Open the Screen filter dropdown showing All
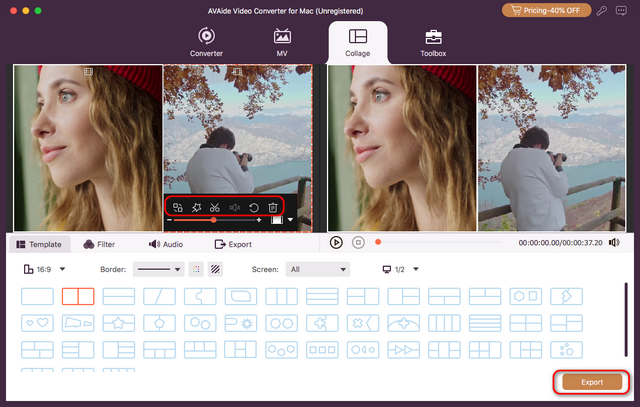Viewport: 640px width, 407px height. tap(316, 269)
